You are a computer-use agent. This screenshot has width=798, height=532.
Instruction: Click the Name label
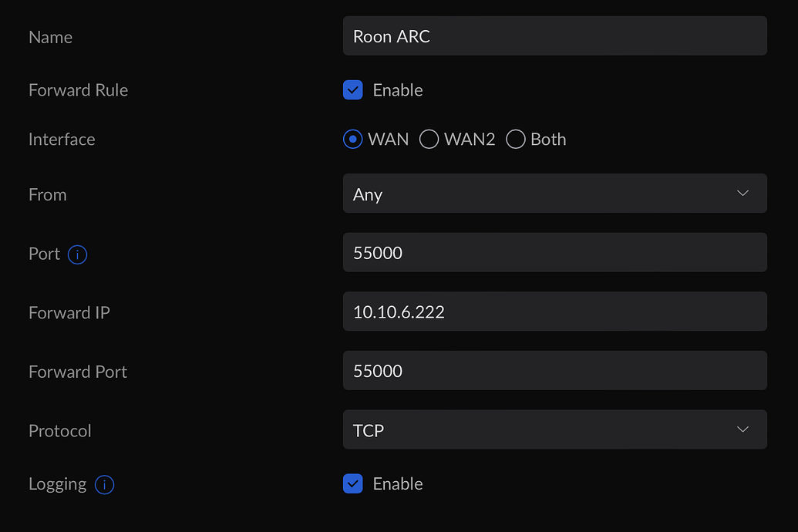[50, 36]
